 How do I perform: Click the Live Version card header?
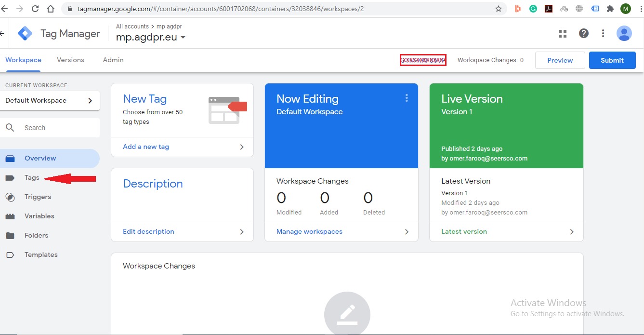[506, 126]
